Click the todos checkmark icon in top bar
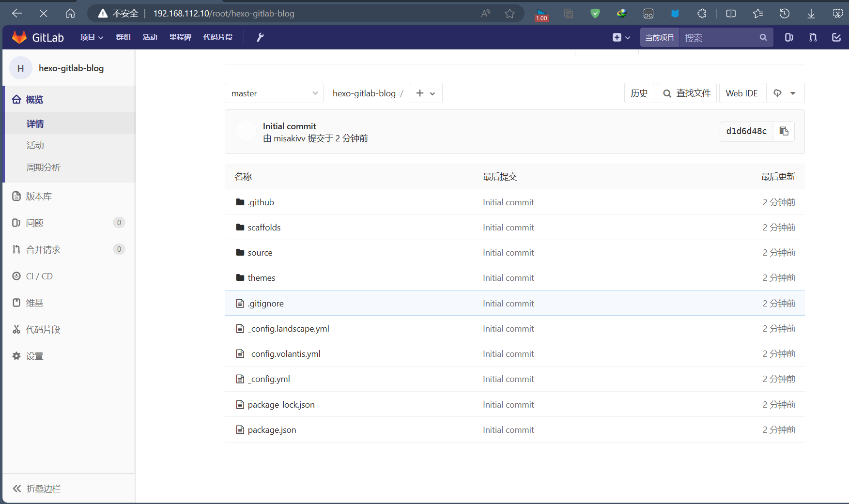The image size is (849, 504). [x=836, y=37]
